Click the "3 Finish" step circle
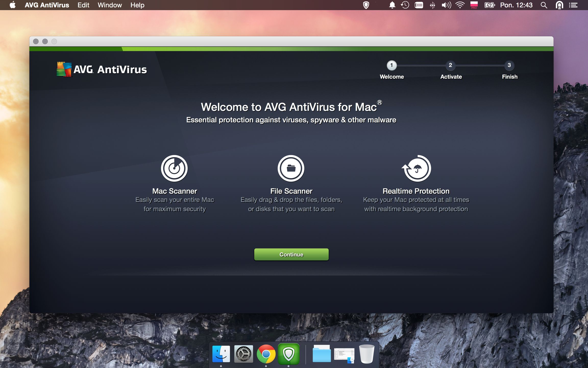 pos(509,66)
